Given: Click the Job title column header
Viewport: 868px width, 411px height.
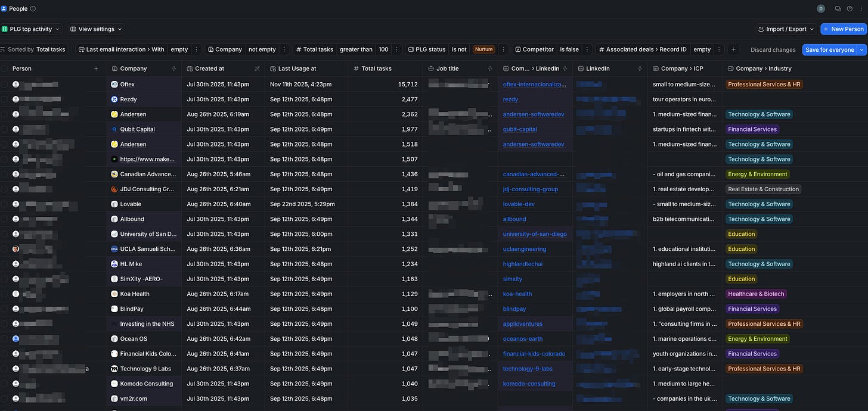Looking at the screenshot, I should click(460, 68).
